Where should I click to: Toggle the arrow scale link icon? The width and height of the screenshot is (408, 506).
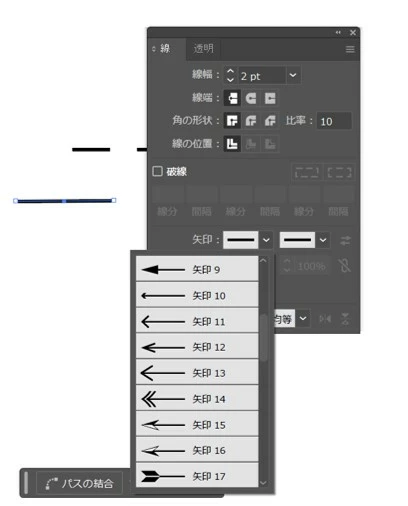pos(344,266)
